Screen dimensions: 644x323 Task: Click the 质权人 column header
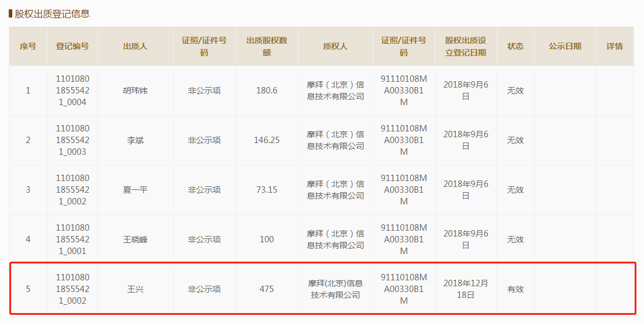(x=335, y=46)
